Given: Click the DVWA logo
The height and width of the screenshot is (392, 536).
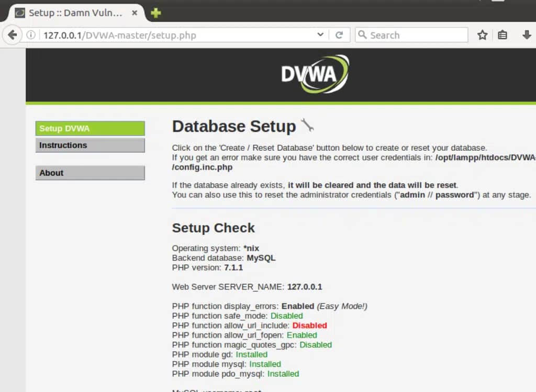Looking at the screenshot, I should tap(312, 73).
